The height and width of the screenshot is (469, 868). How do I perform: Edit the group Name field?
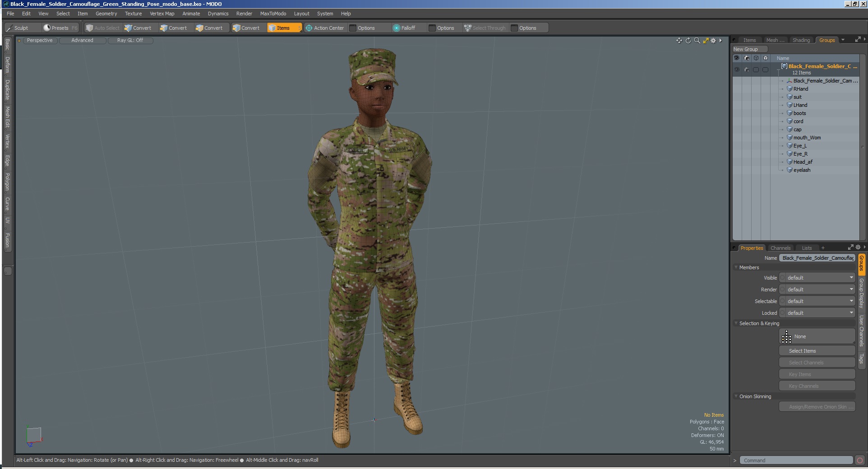[x=817, y=258]
